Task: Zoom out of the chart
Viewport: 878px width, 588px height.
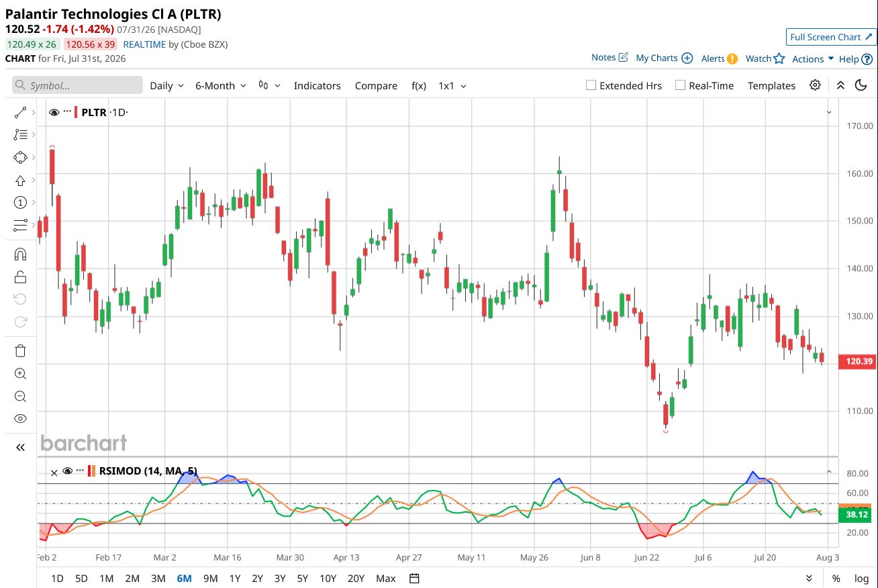Action: pos(20,396)
